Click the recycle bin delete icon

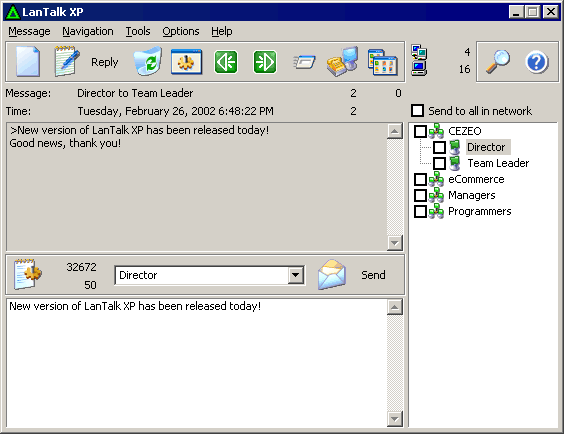pos(148,61)
